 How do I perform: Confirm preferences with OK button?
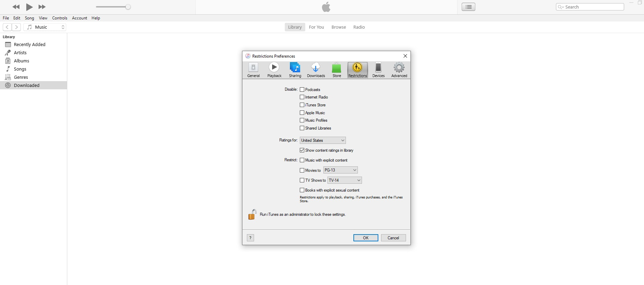(366, 238)
